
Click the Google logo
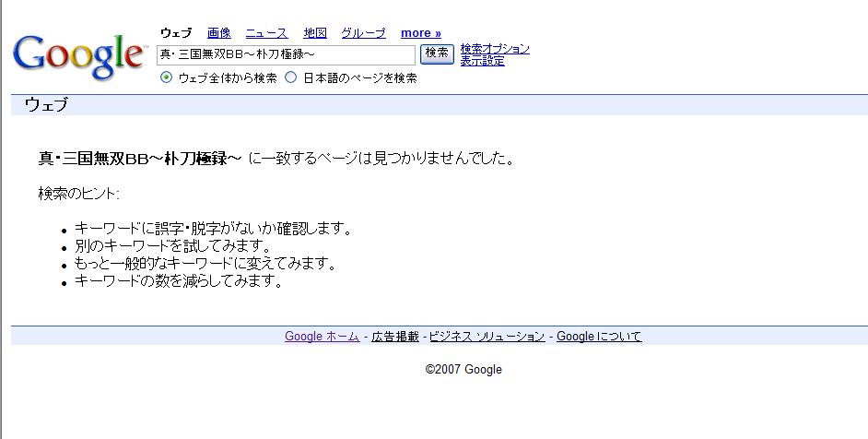click(79, 58)
